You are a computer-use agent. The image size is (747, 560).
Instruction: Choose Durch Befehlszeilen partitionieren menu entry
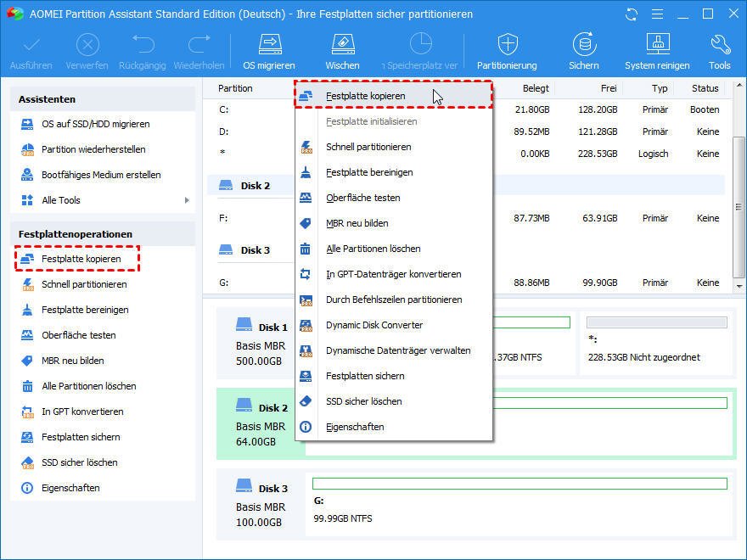pos(394,300)
